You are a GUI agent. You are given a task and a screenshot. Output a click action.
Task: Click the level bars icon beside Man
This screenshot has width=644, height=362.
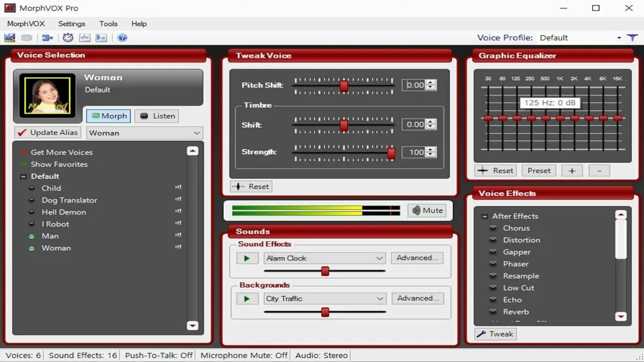(x=178, y=235)
